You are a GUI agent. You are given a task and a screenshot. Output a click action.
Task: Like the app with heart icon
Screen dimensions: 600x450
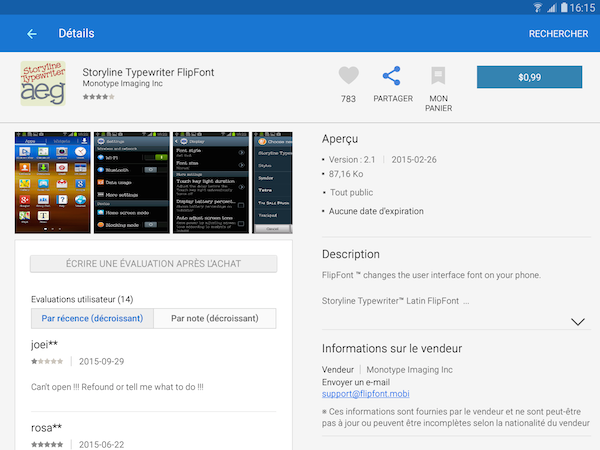[349, 75]
